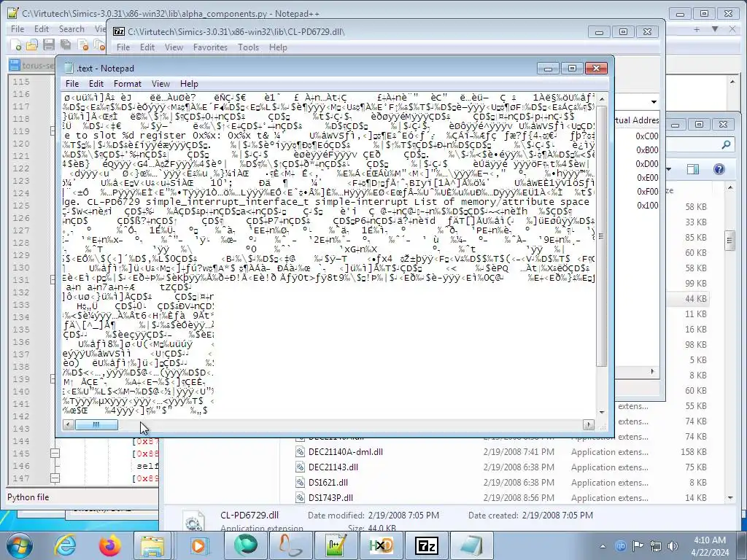The image size is (747, 560).
Task: Switch to Notepad via its taskbar button
Action: tap(471, 545)
